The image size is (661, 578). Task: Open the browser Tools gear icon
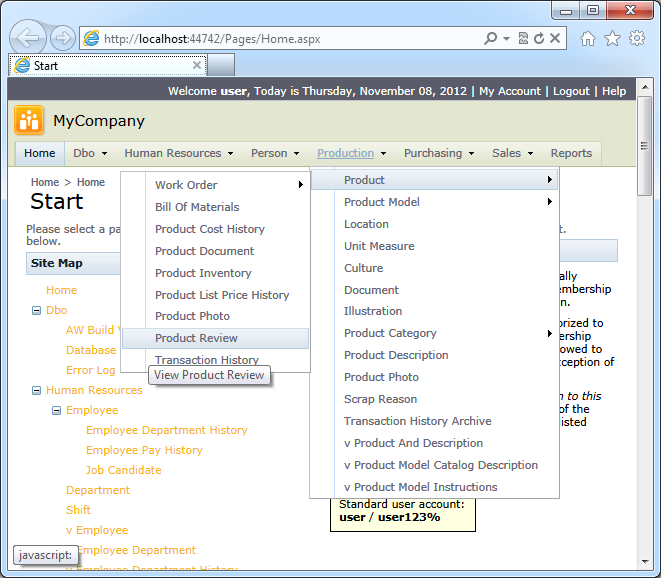tap(636, 39)
